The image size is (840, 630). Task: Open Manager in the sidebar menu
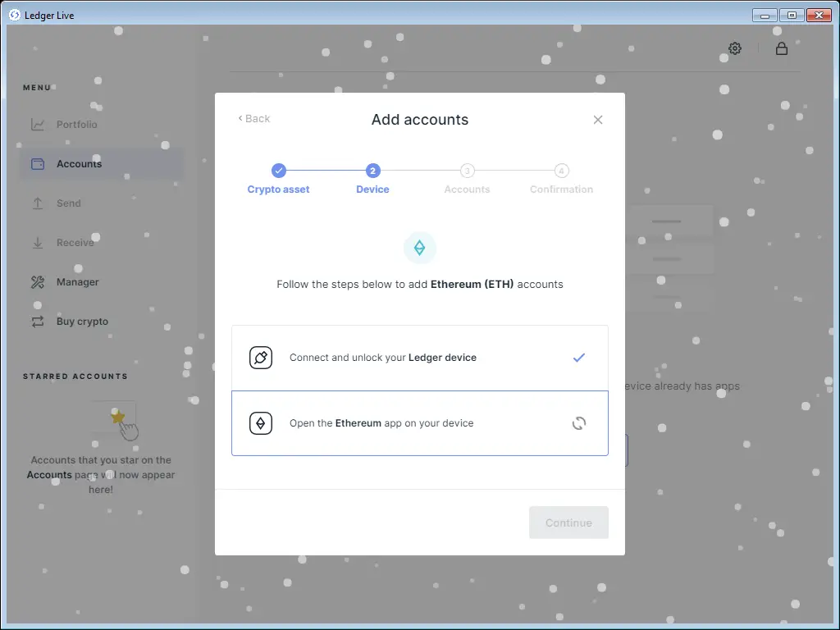[x=102, y=282]
